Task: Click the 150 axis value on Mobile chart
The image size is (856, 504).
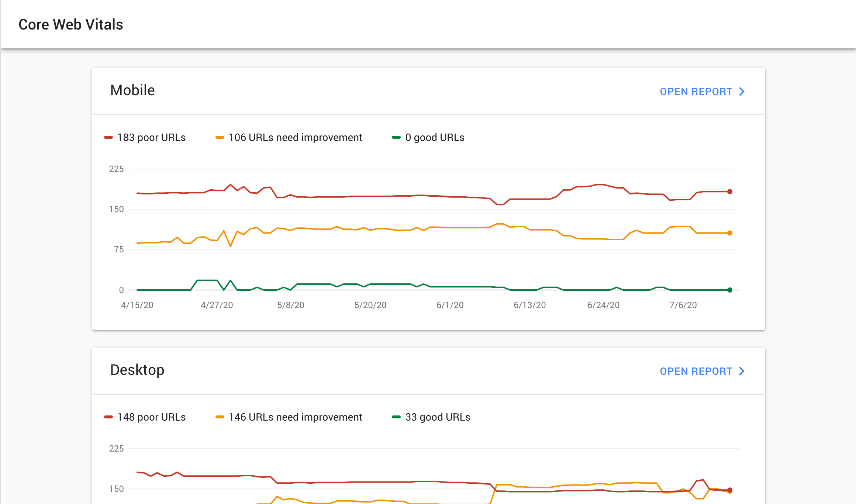Action: point(116,209)
